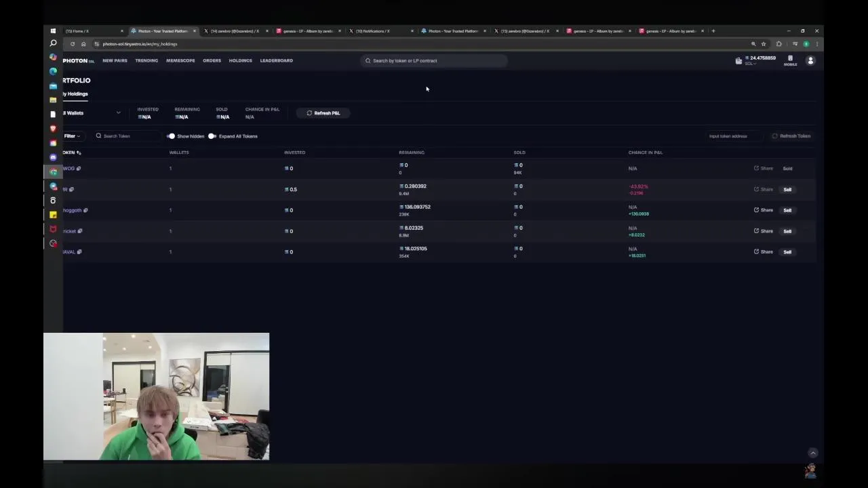Sort by the TOKEN column arrows
This screenshot has height=488, width=868.
click(x=79, y=152)
